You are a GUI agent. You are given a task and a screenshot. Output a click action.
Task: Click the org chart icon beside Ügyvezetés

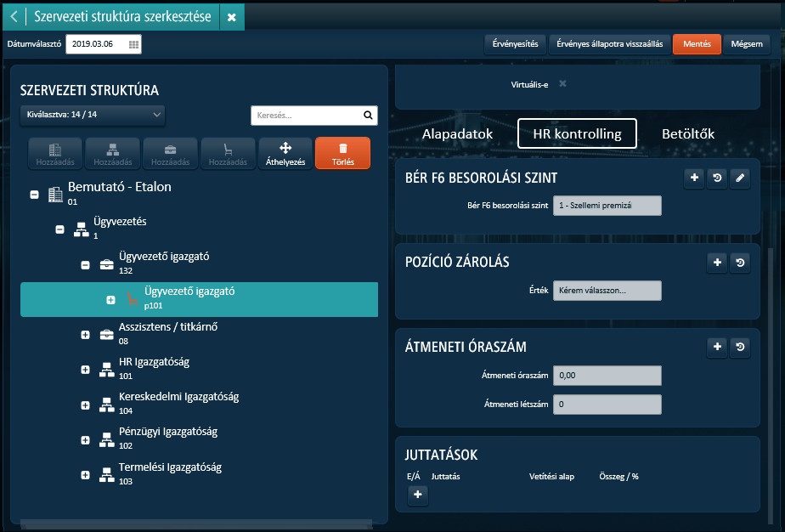(81, 229)
